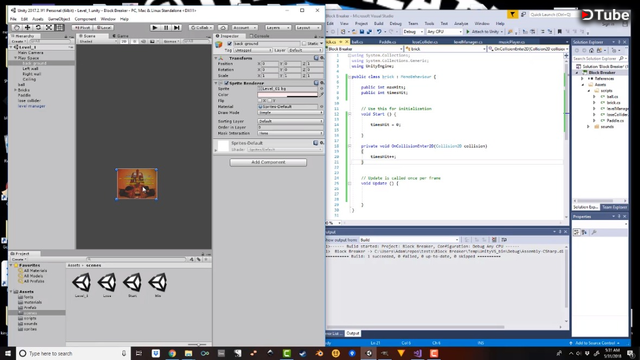This screenshot has width=640, height=360.
Task: Select Unity's Move tool
Action: point(27,27)
